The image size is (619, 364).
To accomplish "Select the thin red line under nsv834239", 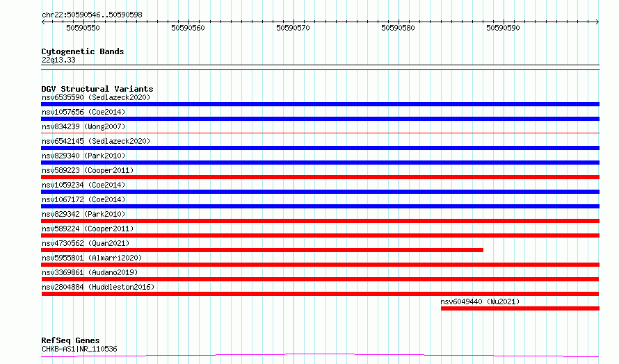I will [x=320, y=133].
